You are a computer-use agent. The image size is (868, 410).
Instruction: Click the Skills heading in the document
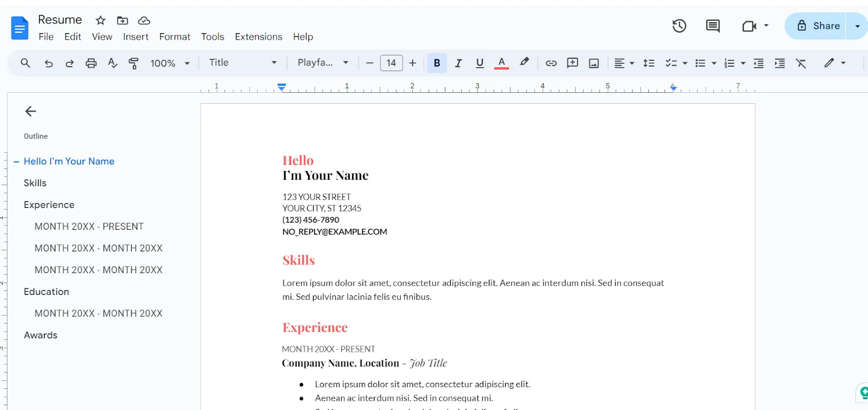298,260
